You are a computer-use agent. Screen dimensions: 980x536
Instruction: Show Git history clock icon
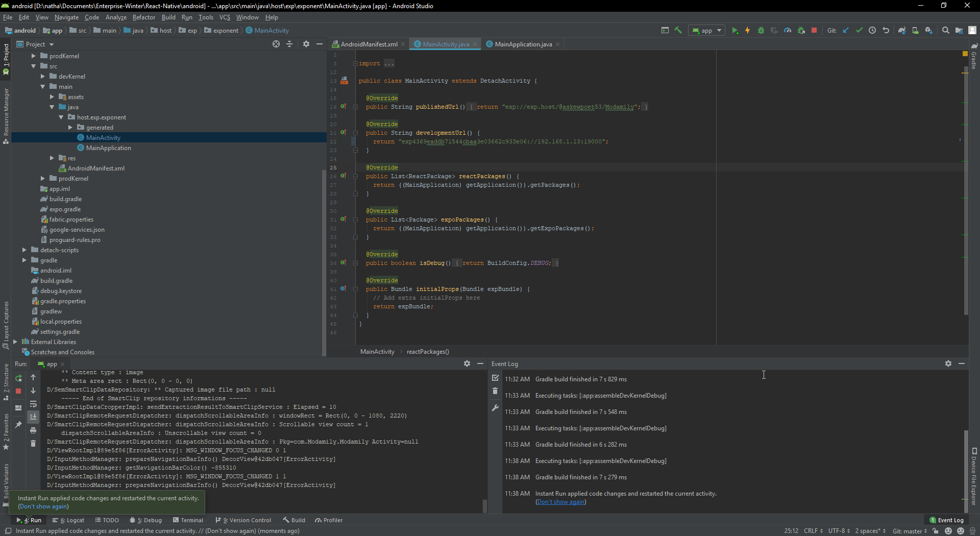[x=872, y=31]
